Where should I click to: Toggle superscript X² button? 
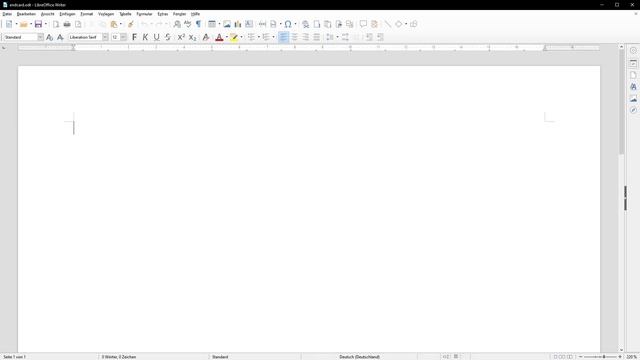[x=181, y=37]
